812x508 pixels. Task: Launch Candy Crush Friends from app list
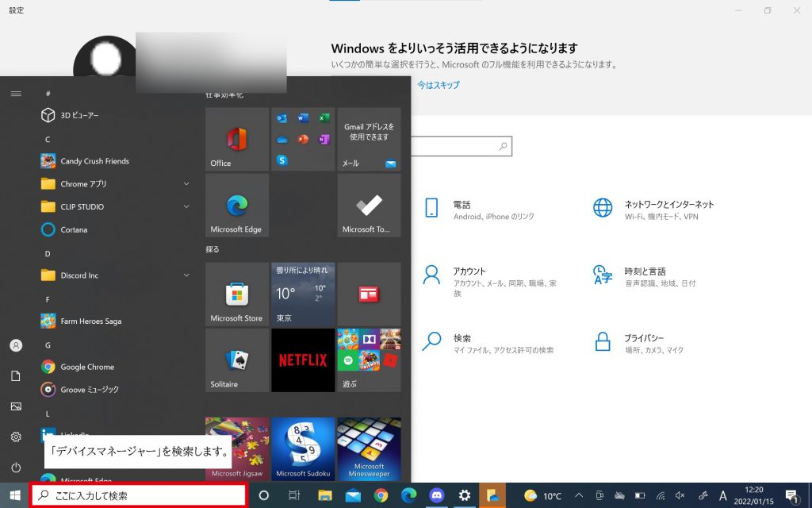click(x=116, y=160)
